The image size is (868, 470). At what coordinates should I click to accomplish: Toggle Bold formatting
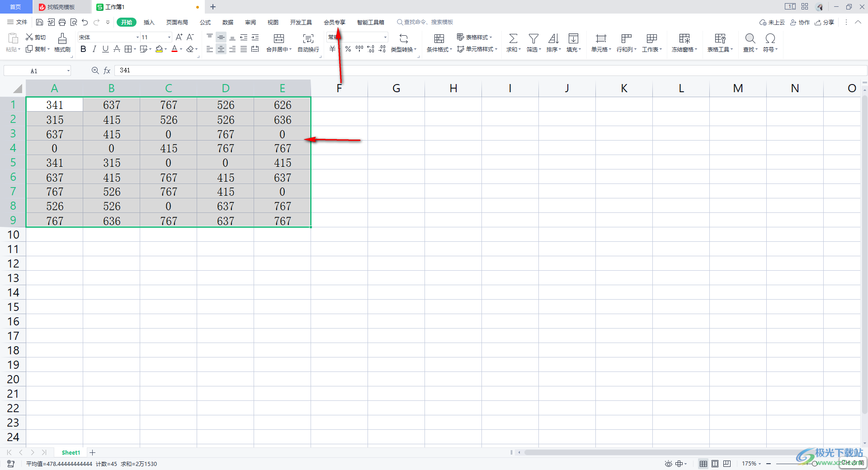[x=83, y=49]
